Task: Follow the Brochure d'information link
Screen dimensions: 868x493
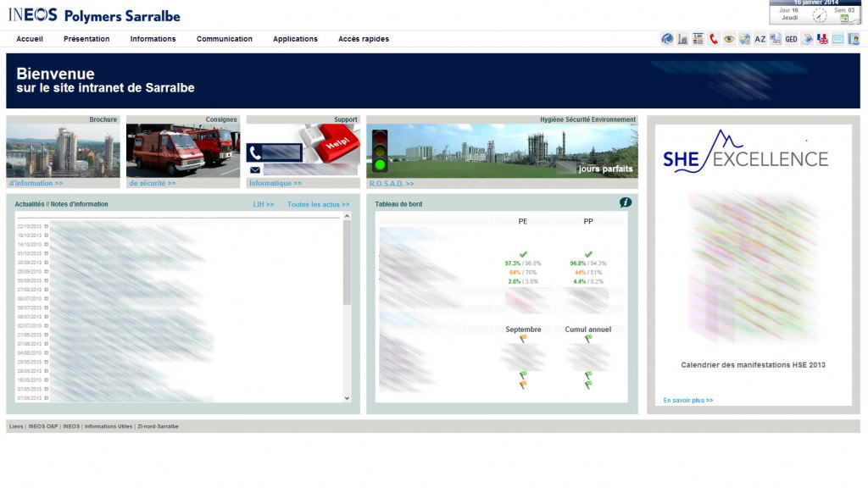Action: [x=36, y=183]
